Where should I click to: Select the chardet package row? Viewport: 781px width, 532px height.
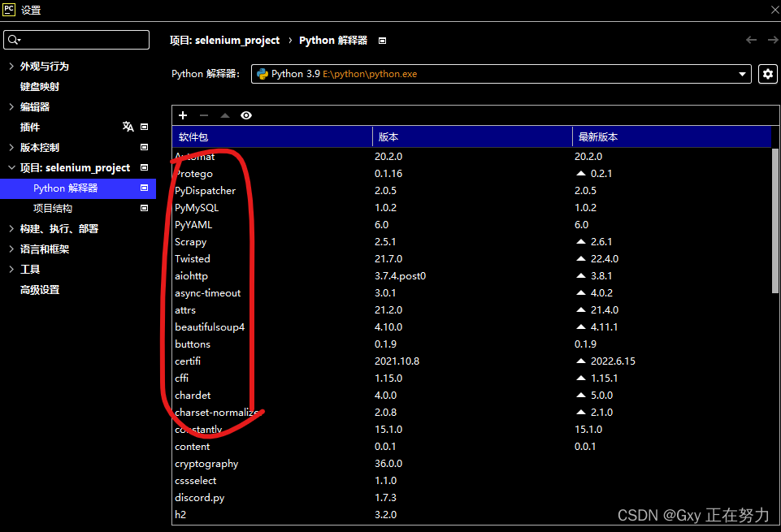click(x=471, y=396)
